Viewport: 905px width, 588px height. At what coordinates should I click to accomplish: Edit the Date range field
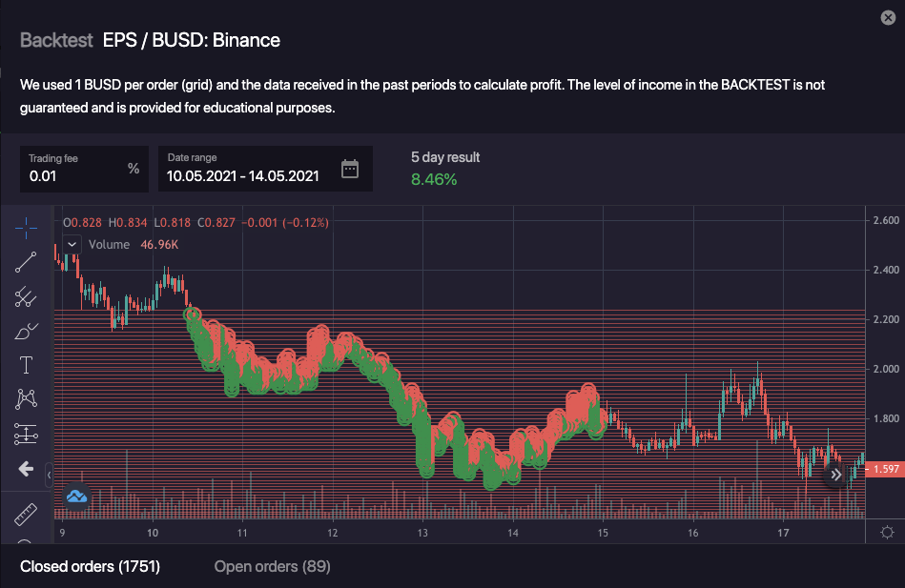tap(242, 175)
